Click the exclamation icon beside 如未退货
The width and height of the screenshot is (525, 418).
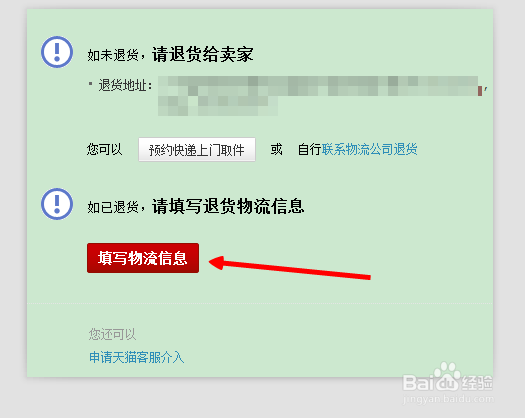point(57,52)
